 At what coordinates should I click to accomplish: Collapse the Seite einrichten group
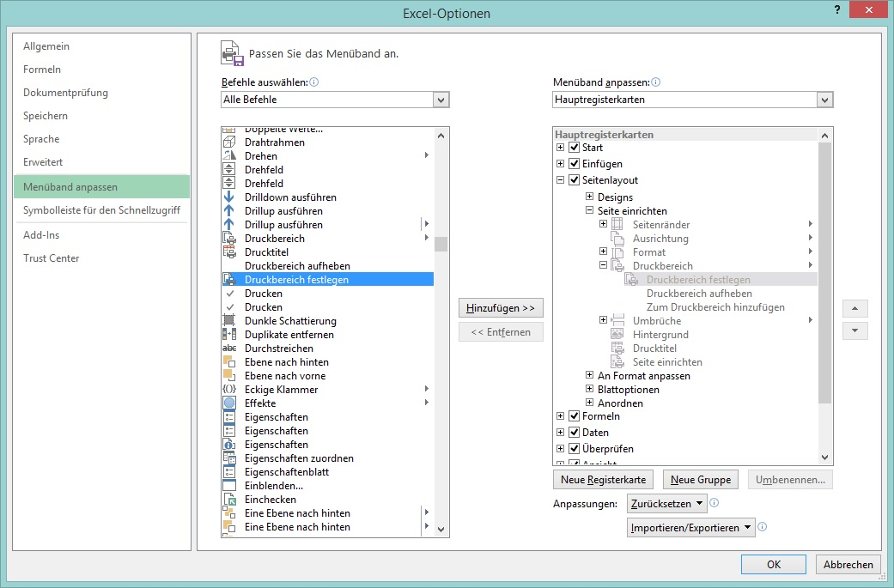tap(589, 210)
